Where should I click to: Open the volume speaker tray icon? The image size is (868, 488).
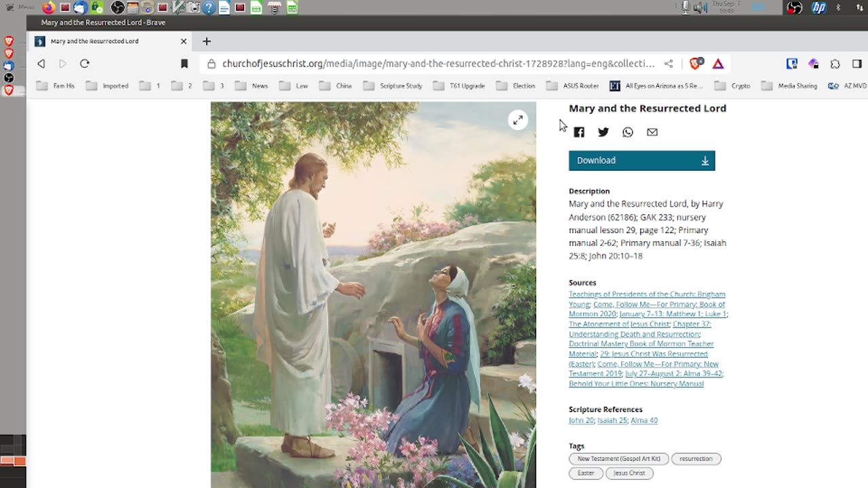click(701, 7)
